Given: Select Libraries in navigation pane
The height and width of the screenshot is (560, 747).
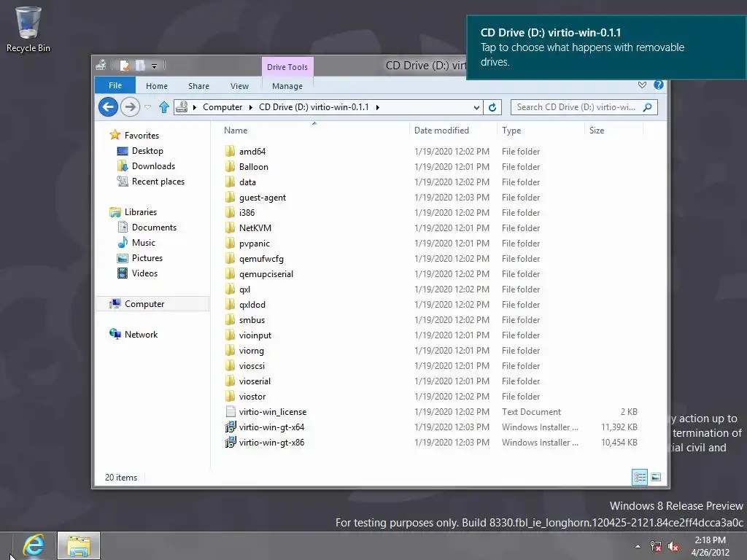Looking at the screenshot, I should [x=141, y=212].
